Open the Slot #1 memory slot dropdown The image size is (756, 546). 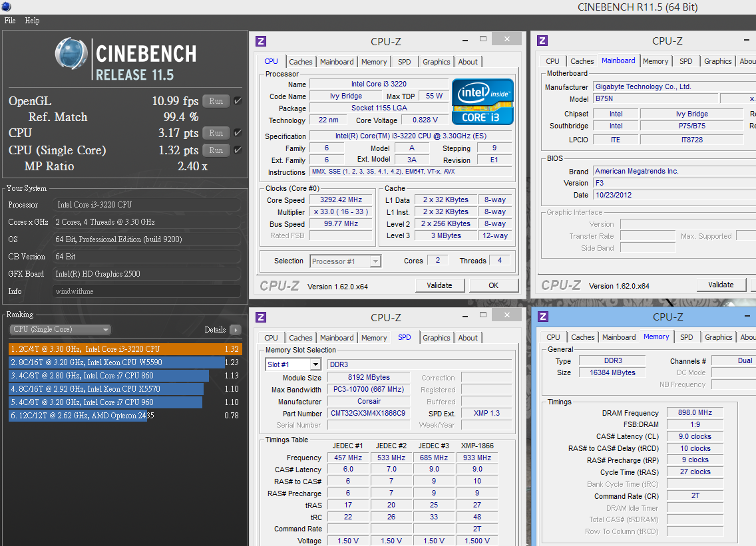293,364
